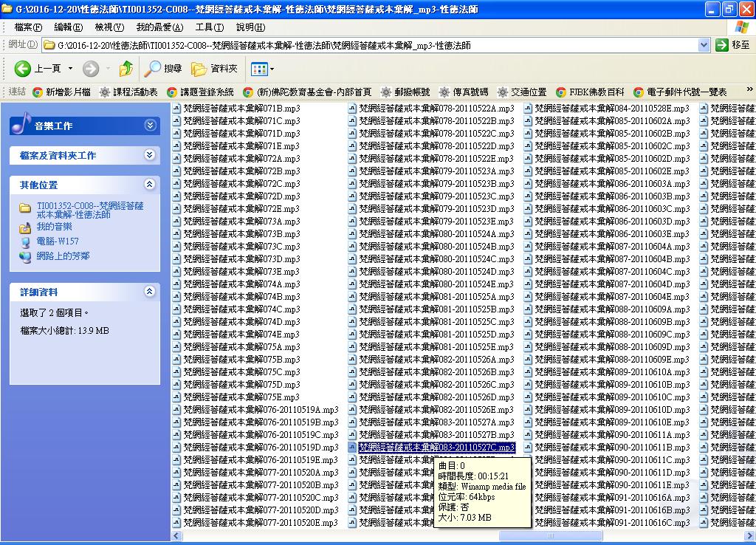Viewport: 756px width, 545px height.
Task: Open the 工具(T) menu
Action: (x=209, y=27)
